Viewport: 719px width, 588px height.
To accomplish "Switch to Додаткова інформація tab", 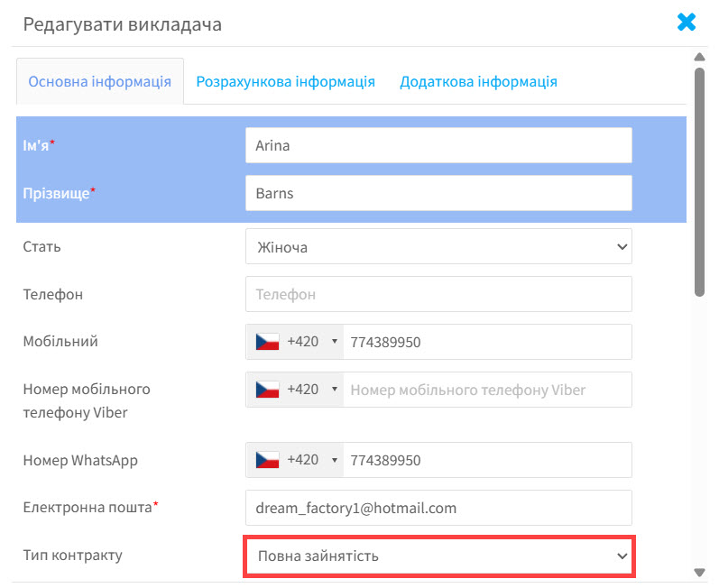I will 478,81.
